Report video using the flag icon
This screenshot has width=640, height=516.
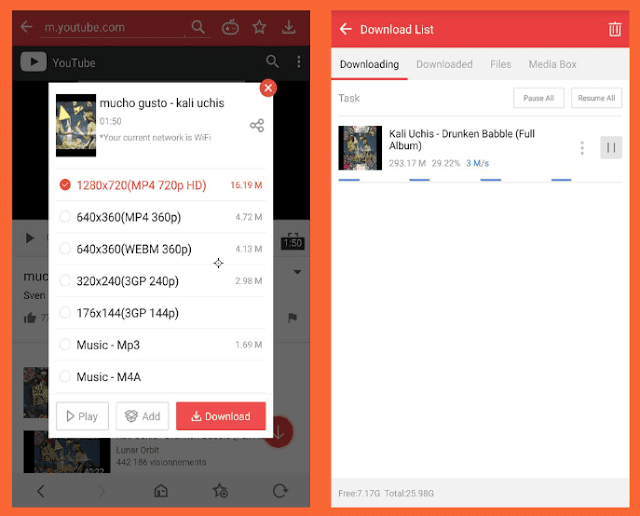(x=292, y=318)
